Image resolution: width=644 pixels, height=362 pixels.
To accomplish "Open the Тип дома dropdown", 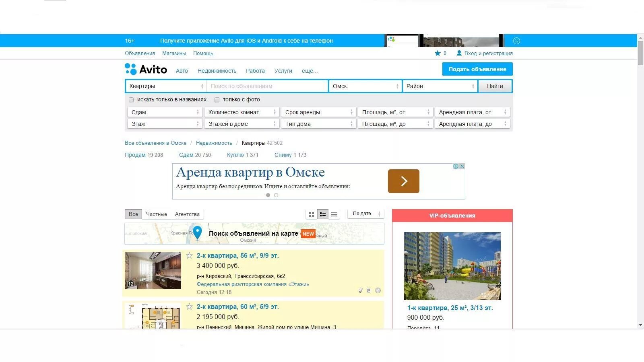I will (318, 124).
